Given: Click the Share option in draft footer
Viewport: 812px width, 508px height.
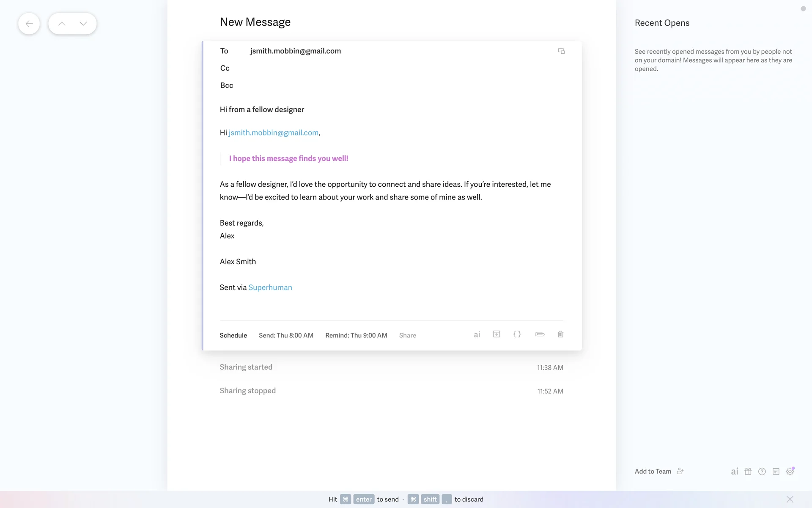Looking at the screenshot, I should click(x=407, y=335).
